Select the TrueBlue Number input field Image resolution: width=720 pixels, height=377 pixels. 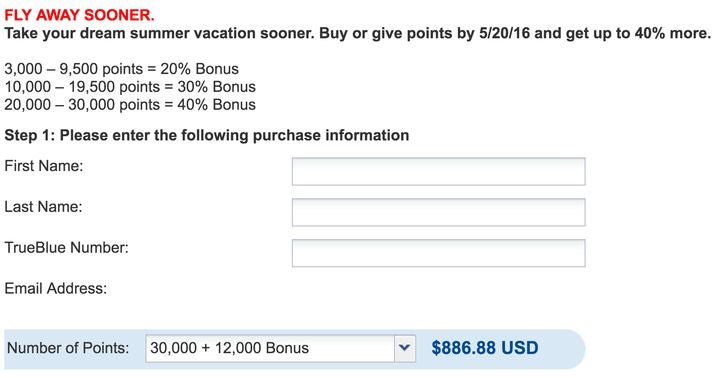439,253
